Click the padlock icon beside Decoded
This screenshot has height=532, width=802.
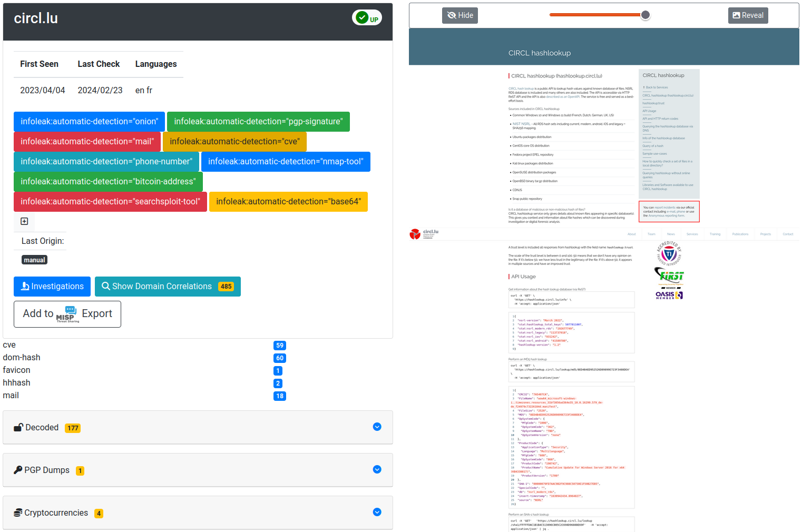pos(18,428)
